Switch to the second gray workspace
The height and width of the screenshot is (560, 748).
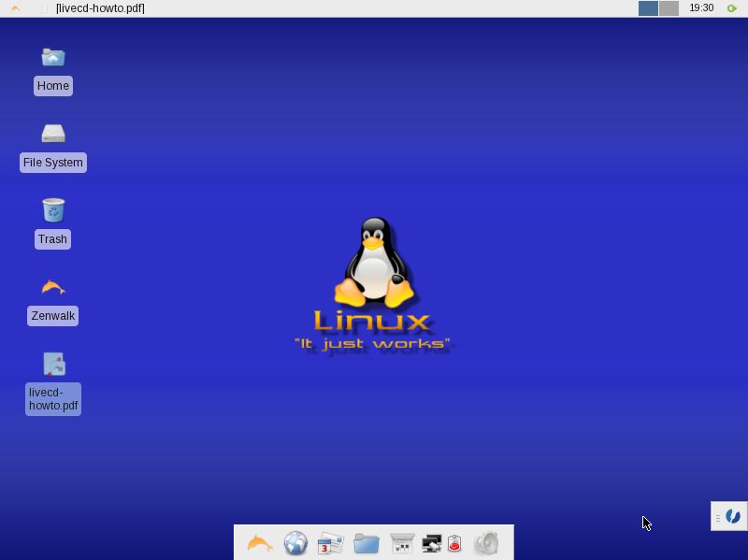click(669, 8)
